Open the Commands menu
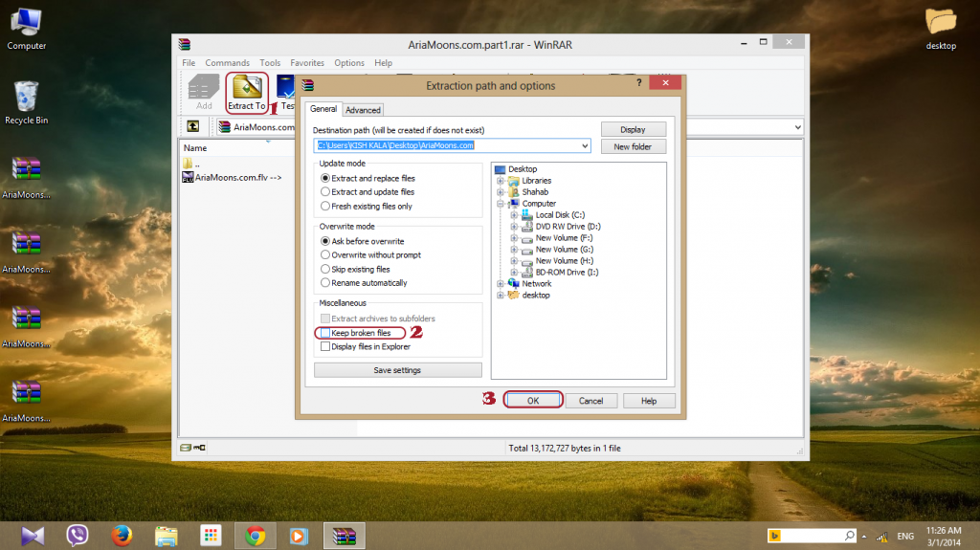 (227, 63)
